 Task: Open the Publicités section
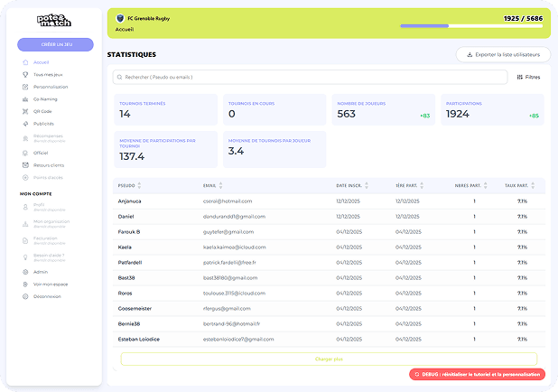click(x=44, y=124)
